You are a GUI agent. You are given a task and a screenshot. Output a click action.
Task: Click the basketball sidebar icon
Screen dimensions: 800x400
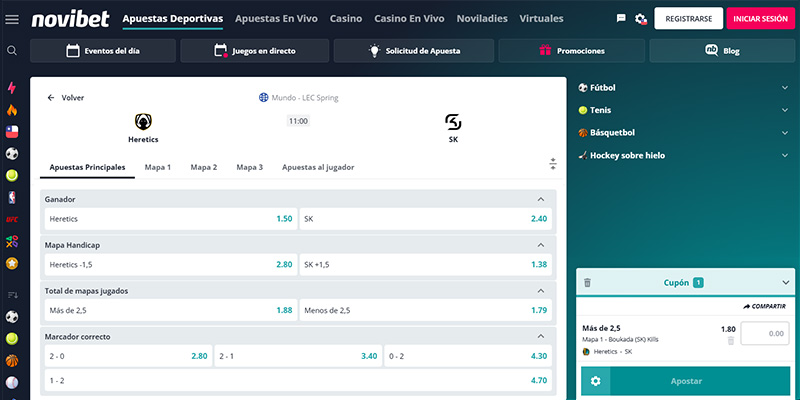pyautogui.click(x=12, y=361)
